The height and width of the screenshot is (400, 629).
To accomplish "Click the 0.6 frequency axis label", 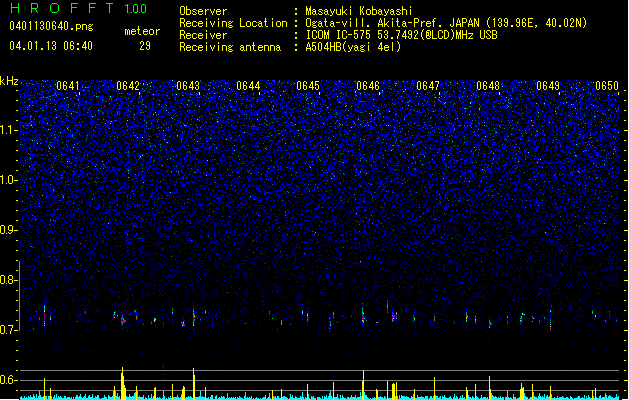I will point(8,380).
